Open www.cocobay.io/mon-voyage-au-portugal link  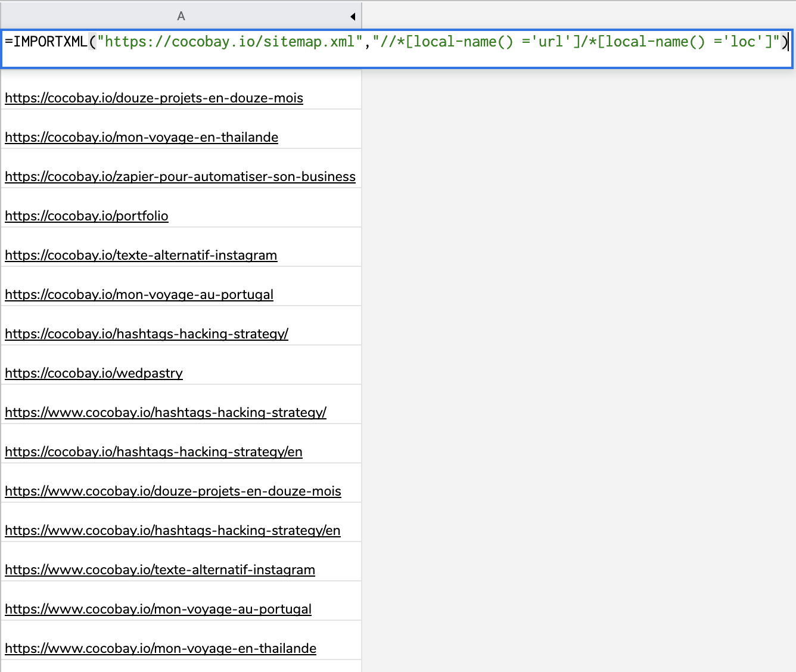click(158, 609)
